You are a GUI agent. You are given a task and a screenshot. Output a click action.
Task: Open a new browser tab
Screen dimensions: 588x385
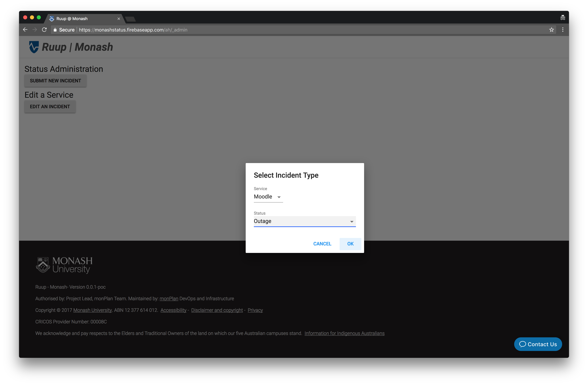130,19
